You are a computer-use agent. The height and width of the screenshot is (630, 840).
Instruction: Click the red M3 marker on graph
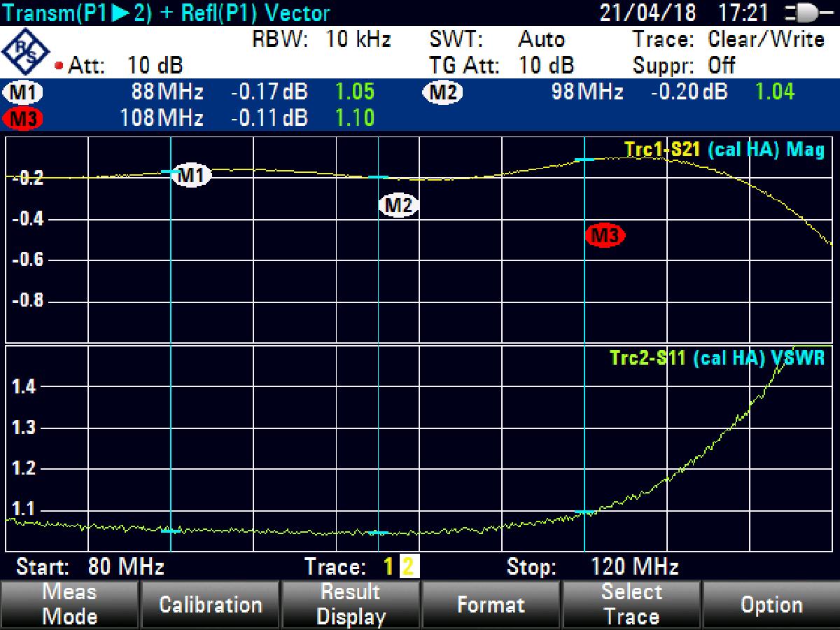(x=605, y=236)
